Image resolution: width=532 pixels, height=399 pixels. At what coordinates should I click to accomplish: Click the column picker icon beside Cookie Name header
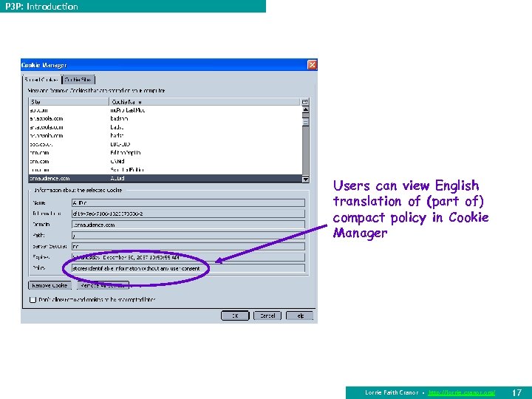(x=304, y=102)
